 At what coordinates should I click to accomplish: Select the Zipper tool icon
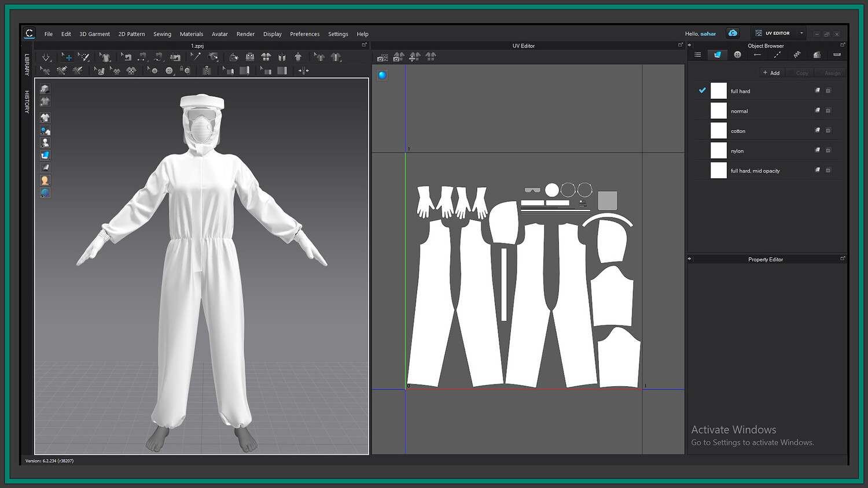[207, 71]
